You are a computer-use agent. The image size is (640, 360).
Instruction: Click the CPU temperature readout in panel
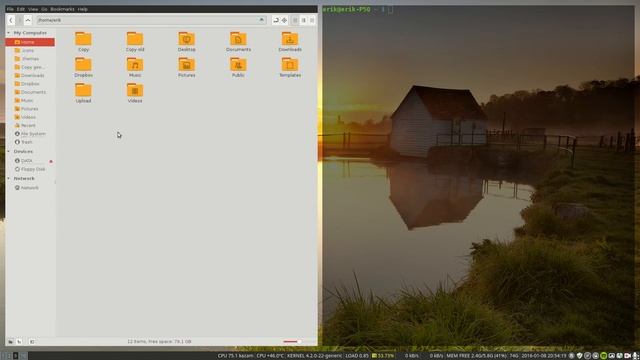tap(270, 356)
